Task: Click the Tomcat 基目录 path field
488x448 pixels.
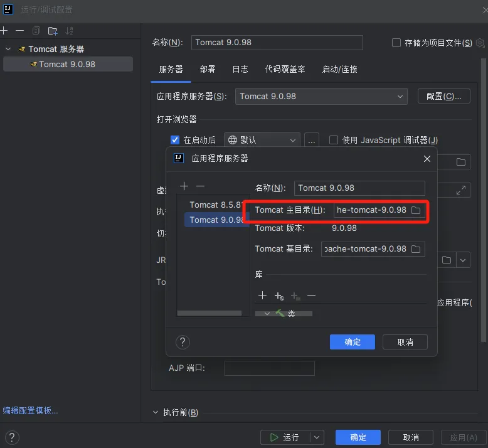Action: [366, 249]
